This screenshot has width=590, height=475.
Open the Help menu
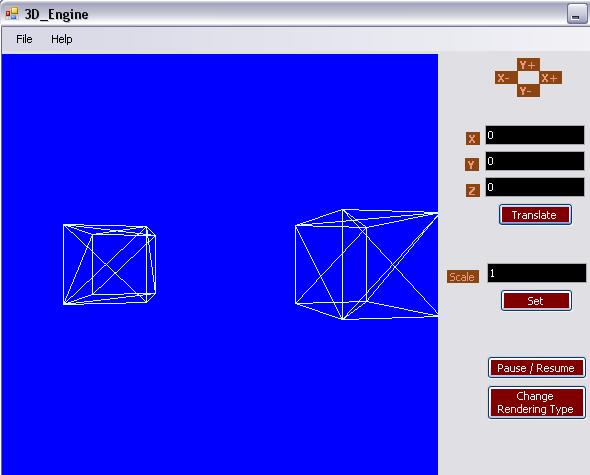(x=62, y=39)
